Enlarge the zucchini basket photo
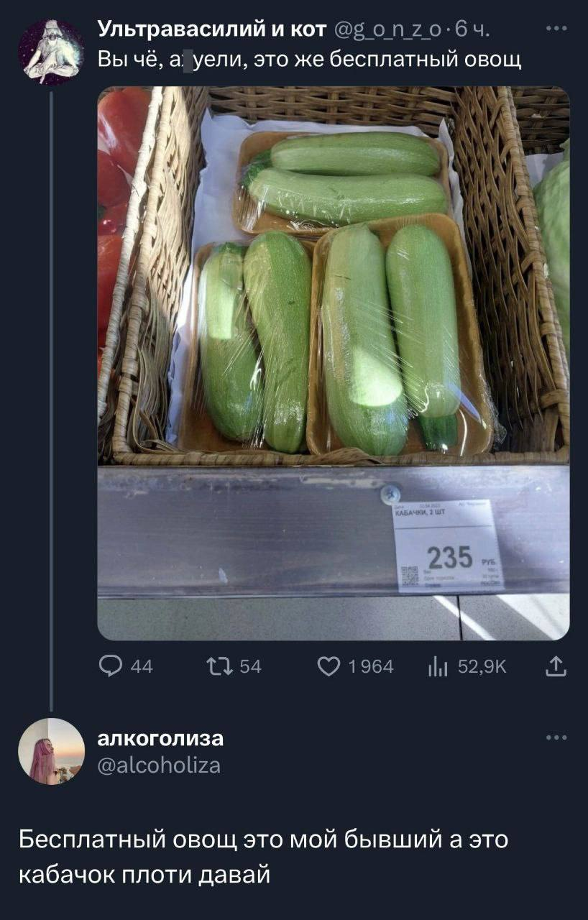588x920 pixels. [x=333, y=363]
